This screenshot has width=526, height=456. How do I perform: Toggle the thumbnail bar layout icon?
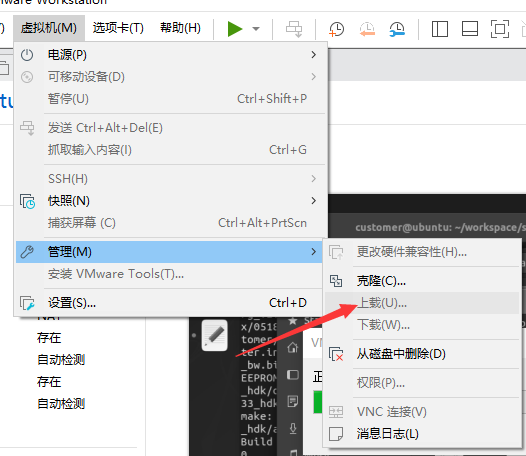pos(470,29)
